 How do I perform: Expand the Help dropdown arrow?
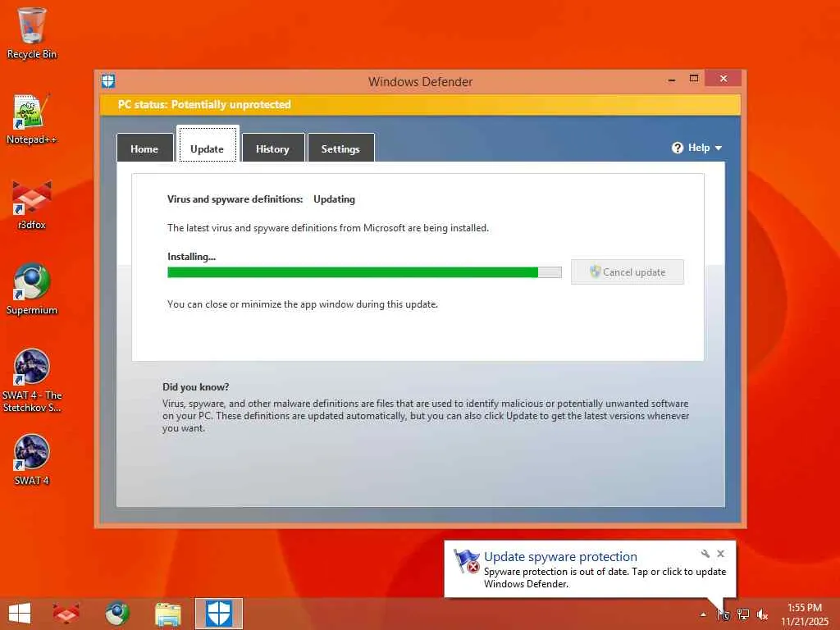(719, 148)
